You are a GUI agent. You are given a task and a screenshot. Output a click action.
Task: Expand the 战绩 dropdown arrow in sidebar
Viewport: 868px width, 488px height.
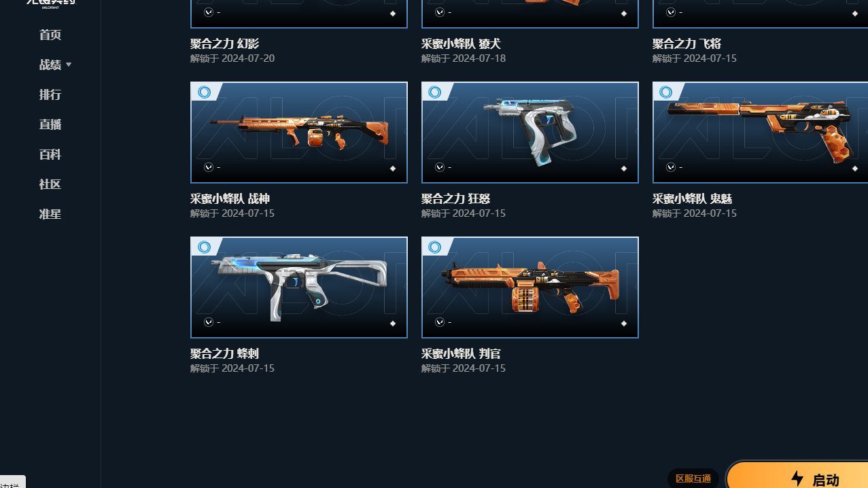coord(69,65)
